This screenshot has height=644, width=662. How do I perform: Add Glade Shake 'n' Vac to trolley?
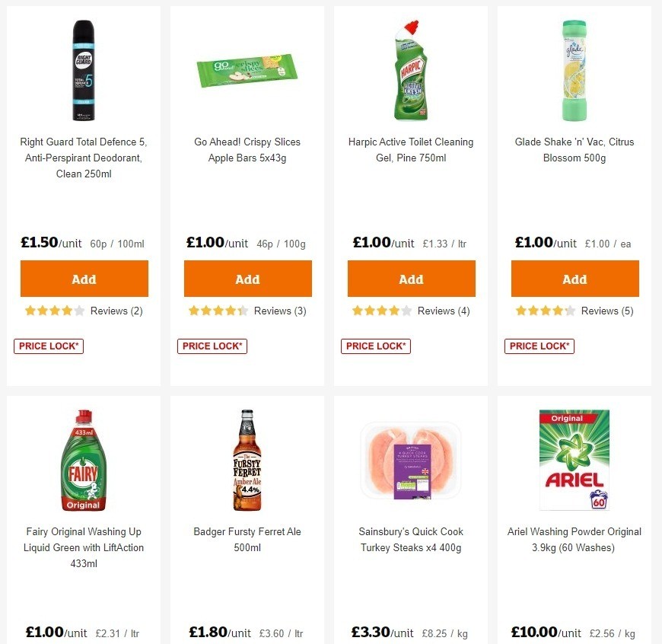[x=574, y=279]
